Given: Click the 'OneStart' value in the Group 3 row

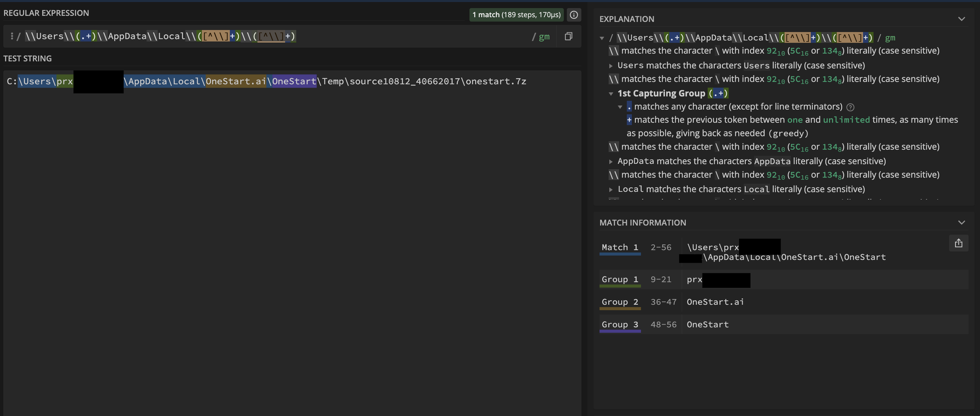Looking at the screenshot, I should coord(708,325).
